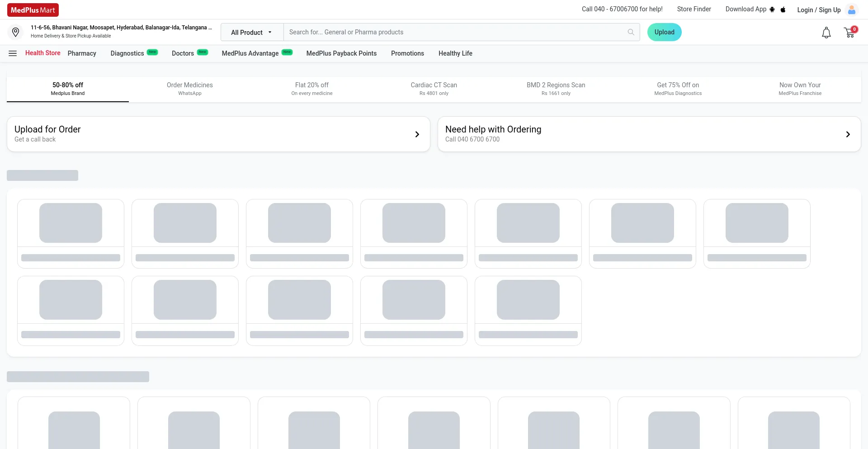
Task: Open the Upload for Order card
Action: (218, 134)
